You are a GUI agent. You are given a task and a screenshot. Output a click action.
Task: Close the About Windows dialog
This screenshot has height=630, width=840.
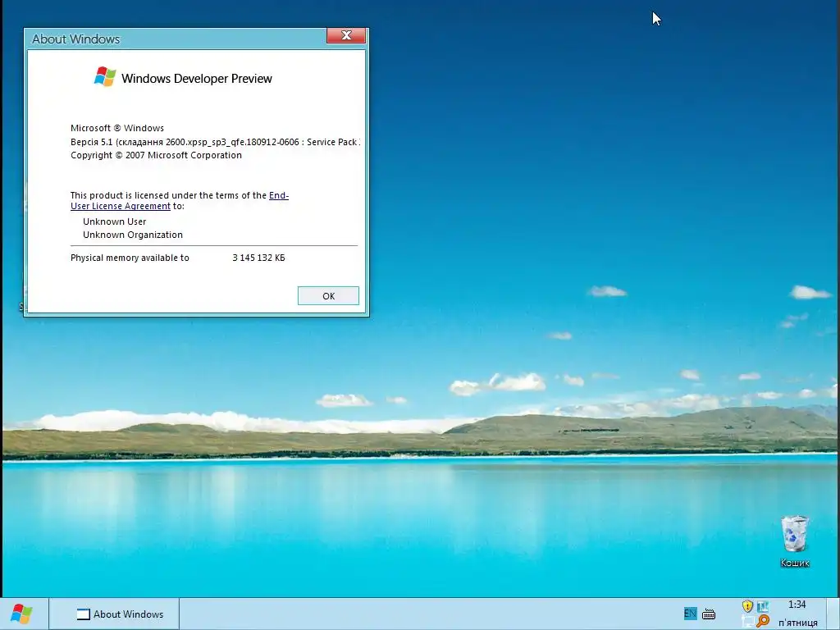[346, 35]
